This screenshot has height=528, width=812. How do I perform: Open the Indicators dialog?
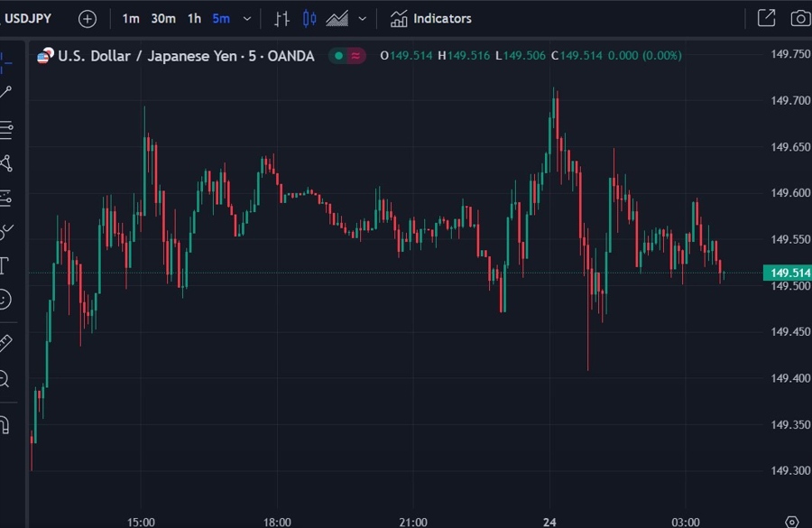click(431, 19)
